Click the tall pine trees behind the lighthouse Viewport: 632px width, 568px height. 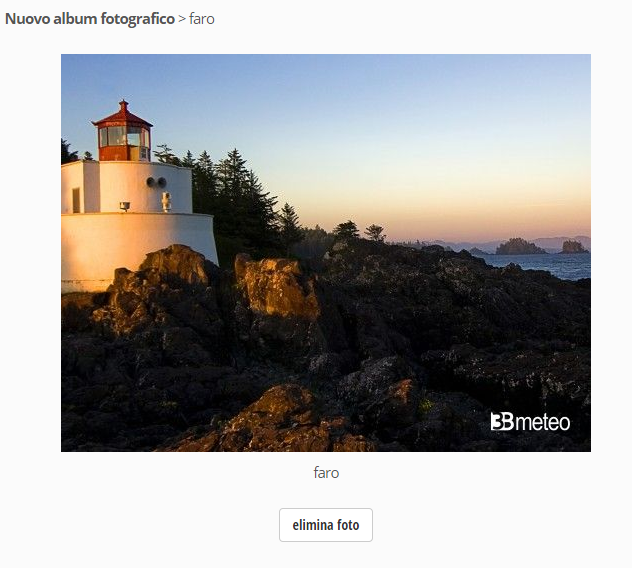tap(235, 190)
